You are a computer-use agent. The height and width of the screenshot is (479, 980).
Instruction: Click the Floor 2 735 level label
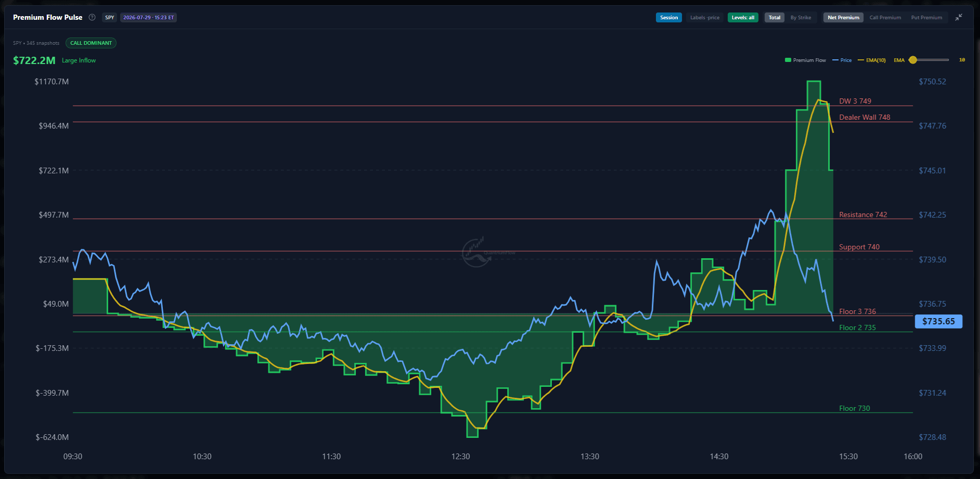pyautogui.click(x=857, y=327)
